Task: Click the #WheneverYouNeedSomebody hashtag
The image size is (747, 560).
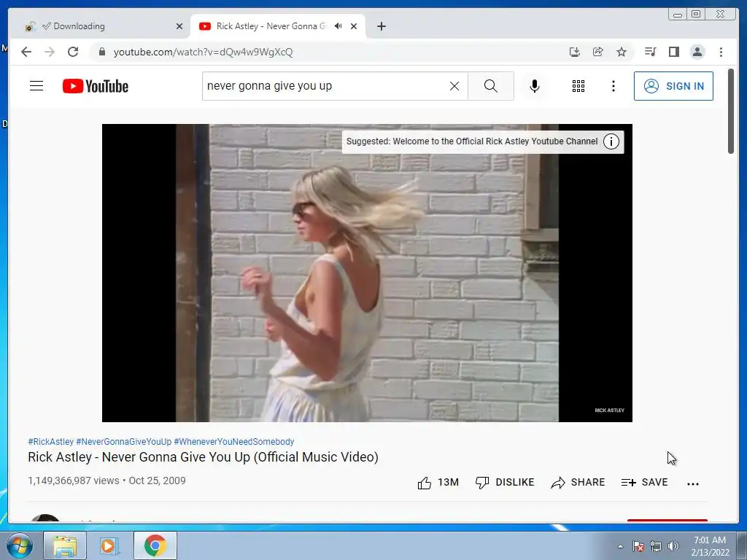Action: (234, 441)
